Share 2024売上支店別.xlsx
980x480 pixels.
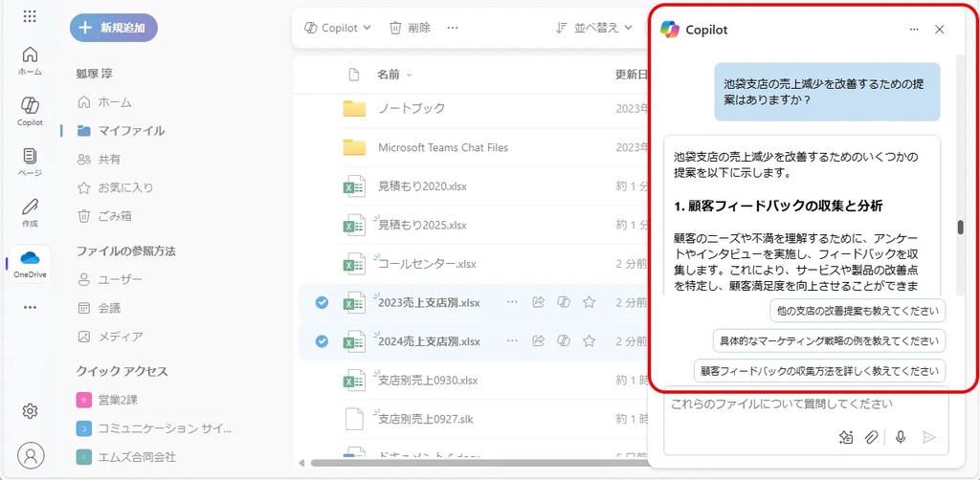coord(538,340)
